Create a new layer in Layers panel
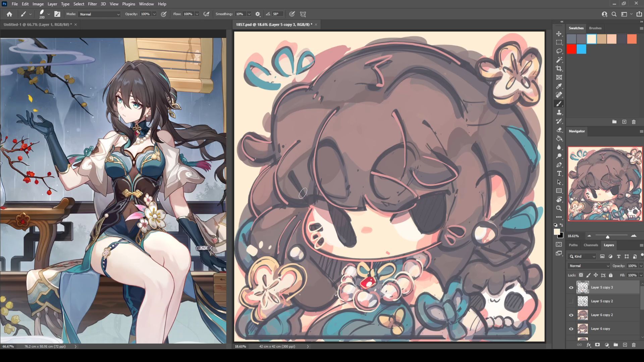This screenshot has width=644, height=362. click(625, 345)
